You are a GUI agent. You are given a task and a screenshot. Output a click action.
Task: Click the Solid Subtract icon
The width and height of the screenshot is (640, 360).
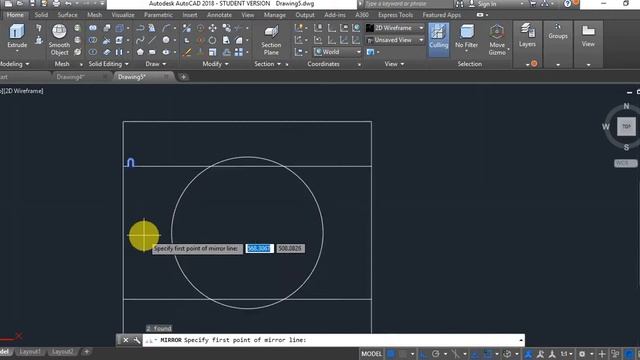93,40
